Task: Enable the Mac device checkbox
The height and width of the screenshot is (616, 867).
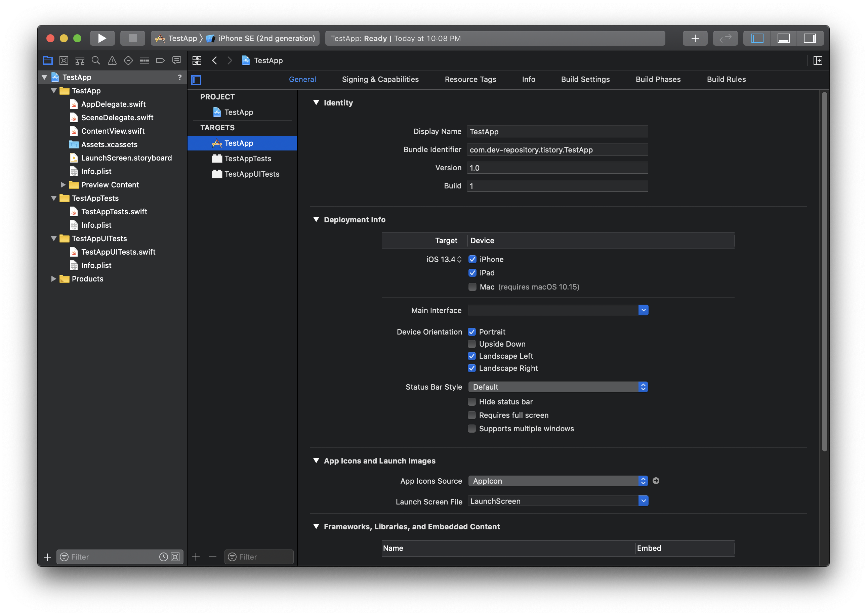Action: click(x=472, y=287)
